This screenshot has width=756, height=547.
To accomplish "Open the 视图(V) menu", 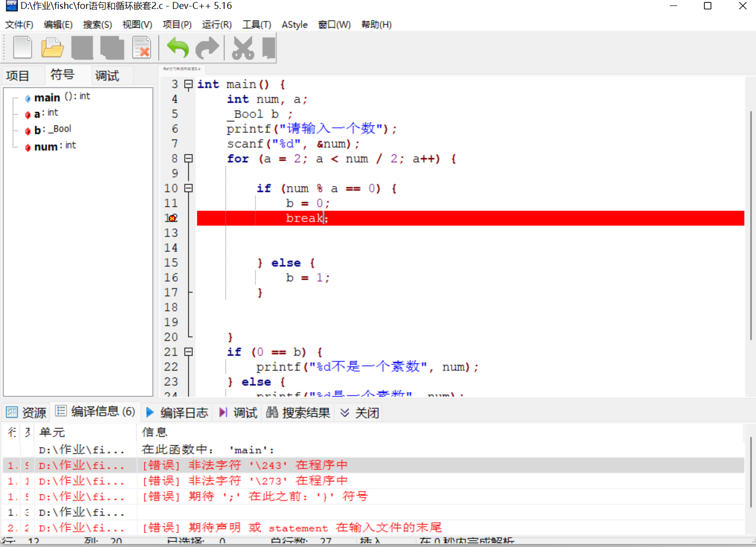I will point(137,24).
